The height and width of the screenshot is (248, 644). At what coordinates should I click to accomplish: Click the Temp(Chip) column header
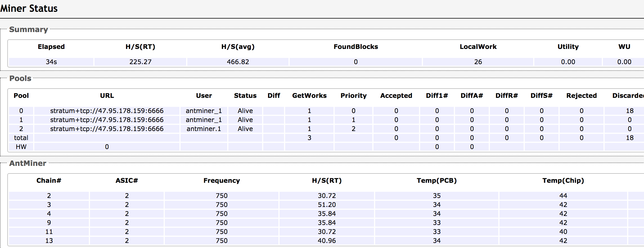click(563, 181)
